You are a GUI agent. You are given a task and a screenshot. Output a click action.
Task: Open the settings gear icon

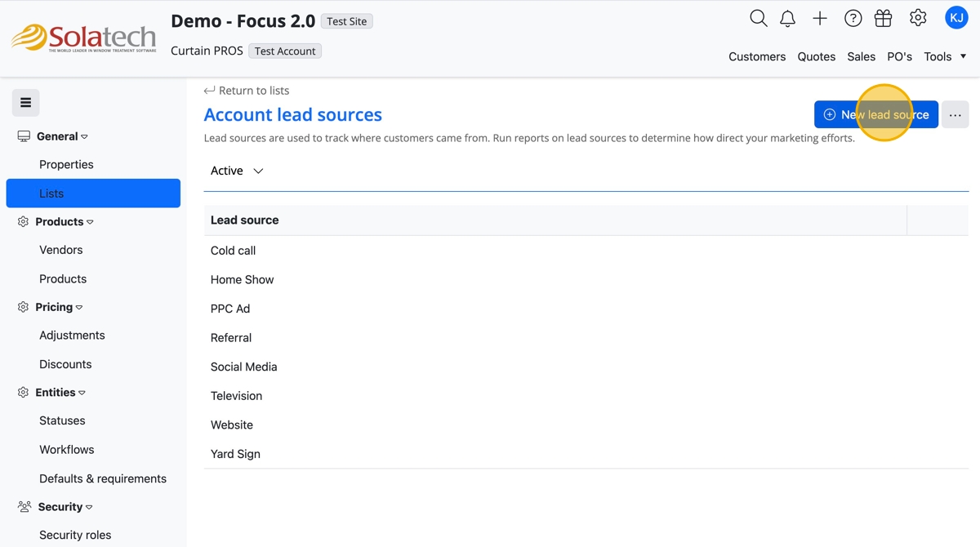click(918, 18)
